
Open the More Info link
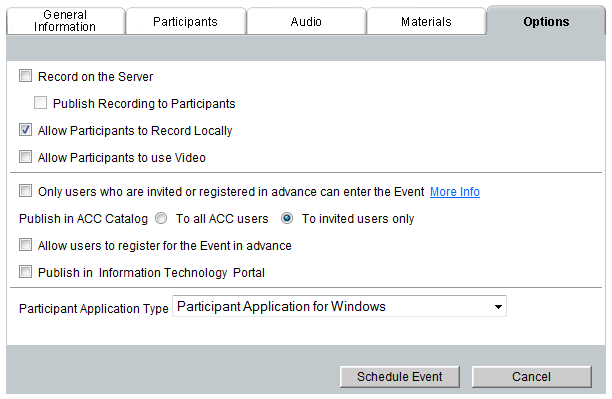(455, 192)
